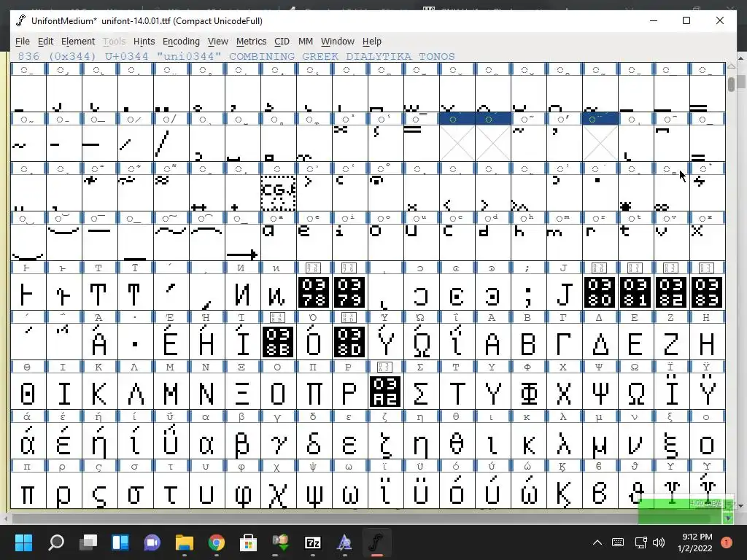Open the View menu
747x560 pixels.
click(x=217, y=42)
